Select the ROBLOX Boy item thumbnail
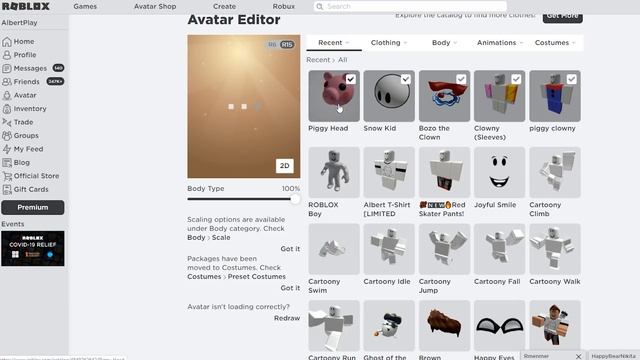Screen dimensions: 640x360 334,173
